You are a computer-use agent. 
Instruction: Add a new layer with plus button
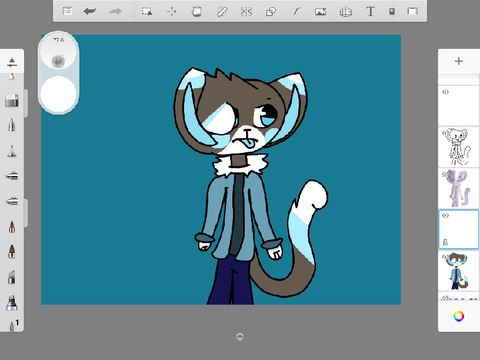(459, 61)
